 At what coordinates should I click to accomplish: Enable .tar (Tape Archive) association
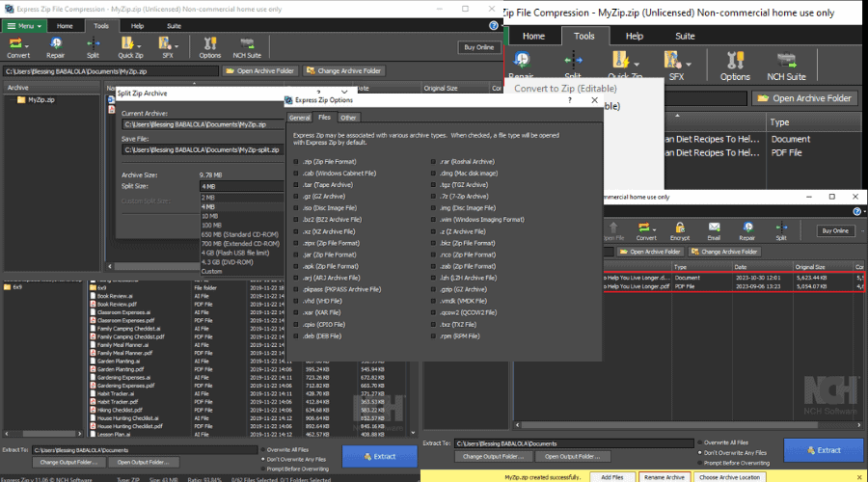point(296,185)
